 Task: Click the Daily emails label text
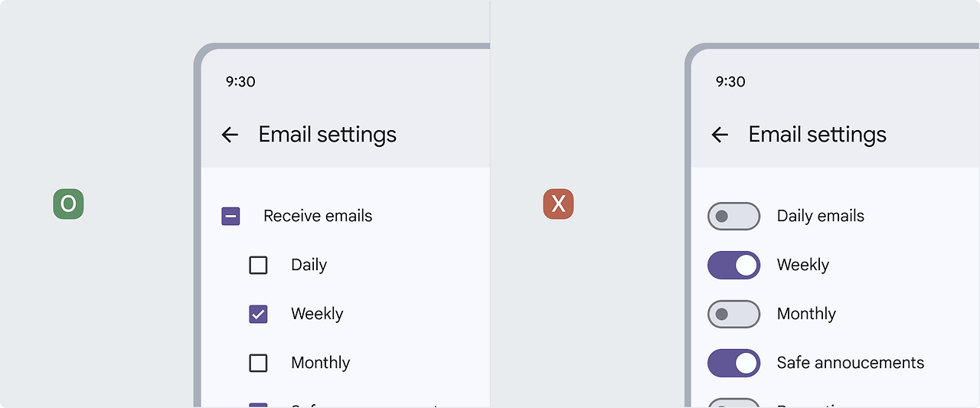point(820,216)
